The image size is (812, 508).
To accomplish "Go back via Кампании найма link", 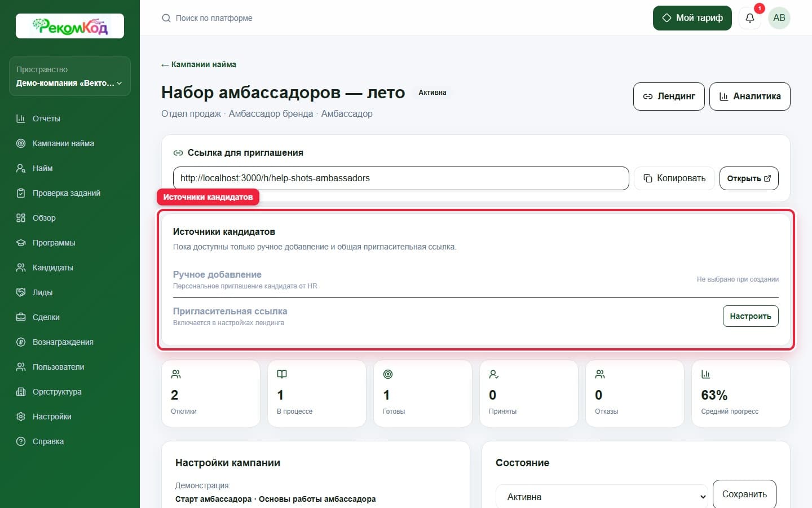I will pos(198,64).
